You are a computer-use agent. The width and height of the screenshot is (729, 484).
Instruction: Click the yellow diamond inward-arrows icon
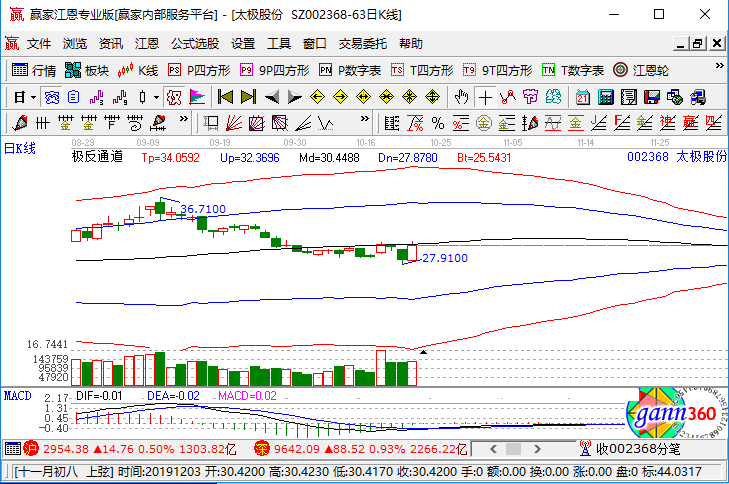point(386,97)
